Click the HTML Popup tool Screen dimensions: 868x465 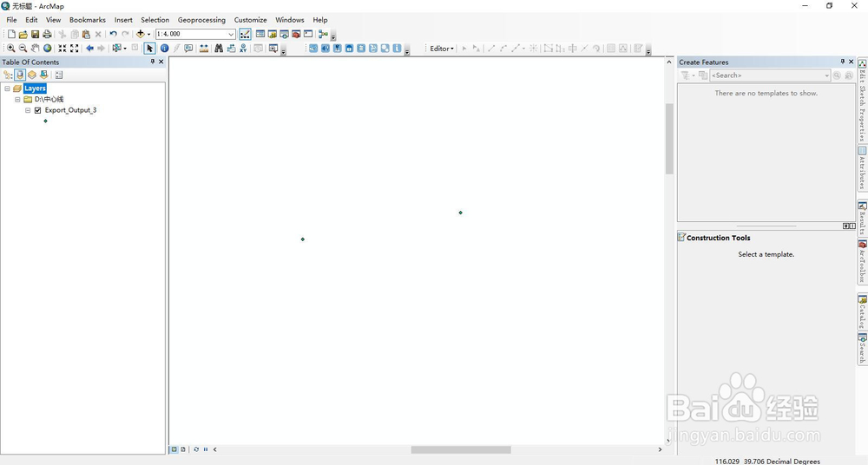pyautogui.click(x=188, y=49)
